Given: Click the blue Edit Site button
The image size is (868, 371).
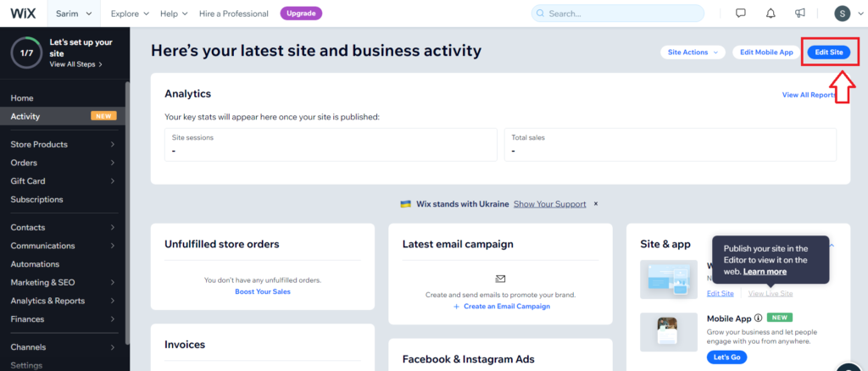Looking at the screenshot, I should (829, 52).
